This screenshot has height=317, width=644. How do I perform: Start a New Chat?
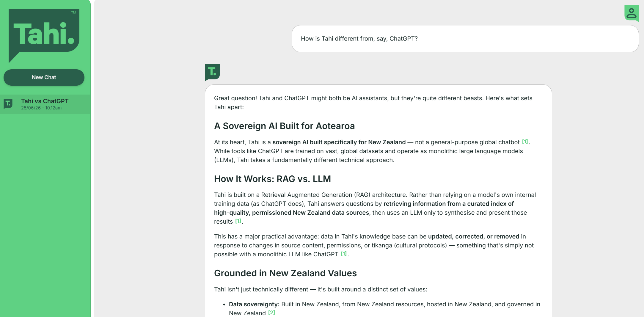44,77
